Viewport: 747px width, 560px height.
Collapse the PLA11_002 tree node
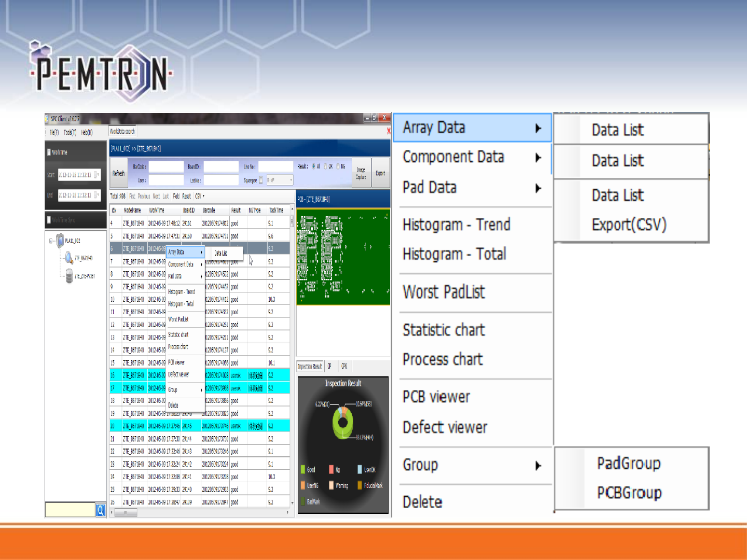51,241
